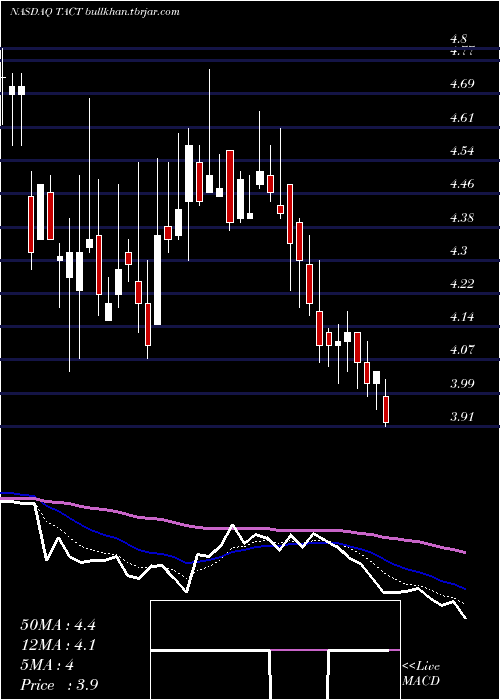The width and height of the screenshot is (500, 700).
Task: Click the pink segment in the MACD panel
Action: click(x=299, y=650)
